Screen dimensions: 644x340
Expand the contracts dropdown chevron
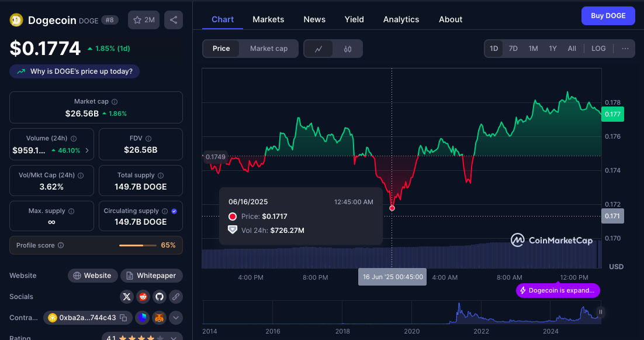tap(176, 317)
